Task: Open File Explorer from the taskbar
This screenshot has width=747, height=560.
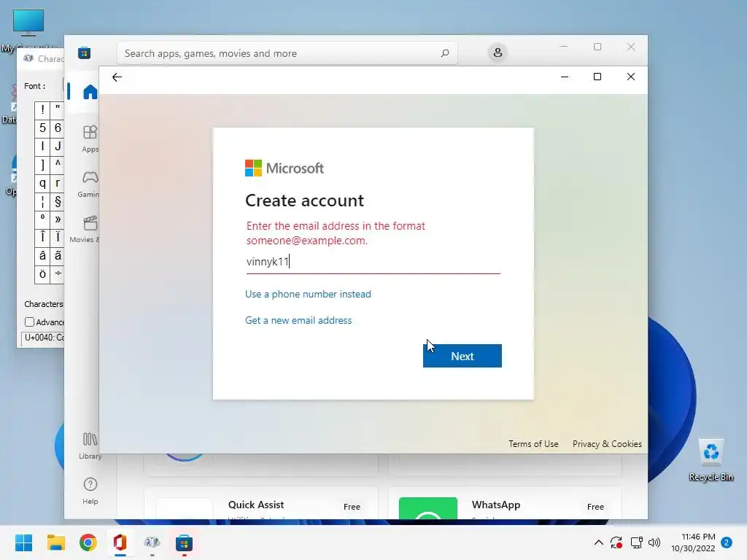Action: click(55, 542)
